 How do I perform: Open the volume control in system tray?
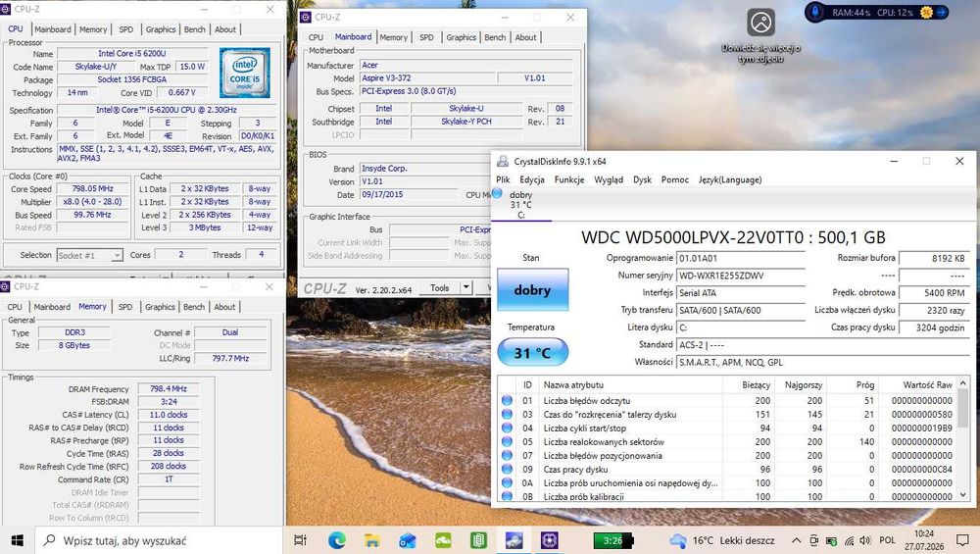click(865, 540)
